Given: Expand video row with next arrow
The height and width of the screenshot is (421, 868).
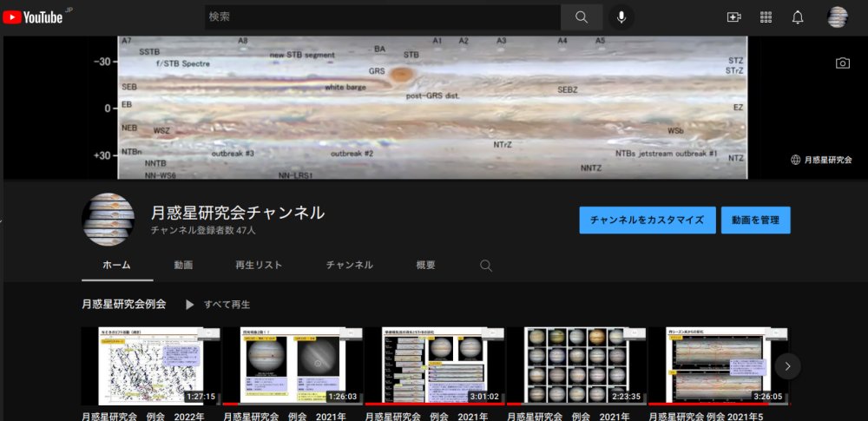Looking at the screenshot, I should point(786,366).
